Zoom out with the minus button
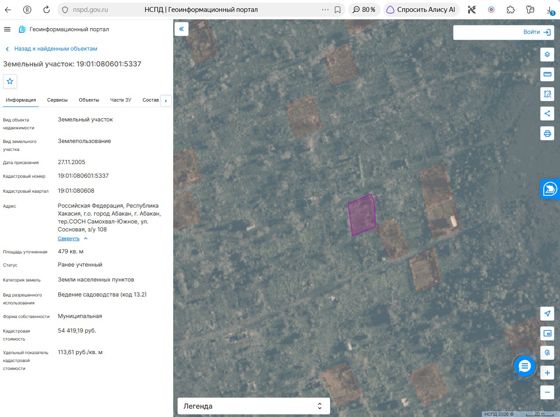 coord(547,392)
